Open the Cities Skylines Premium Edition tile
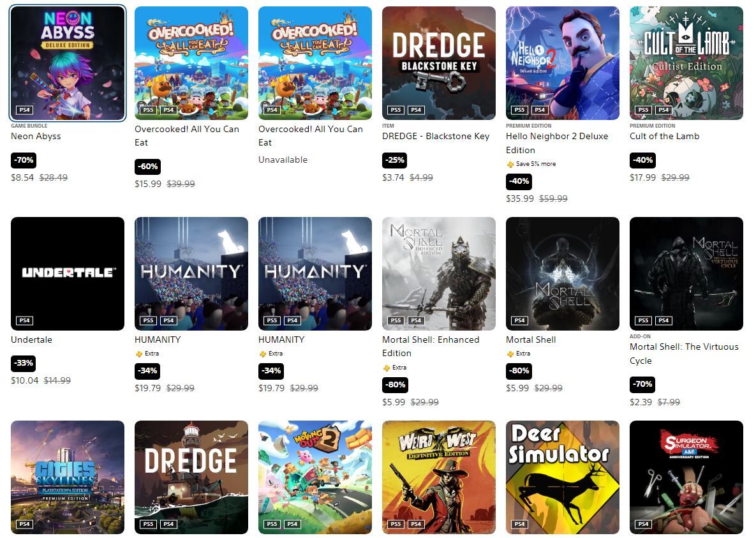This screenshot has width=756, height=538. pyautogui.click(x=68, y=477)
